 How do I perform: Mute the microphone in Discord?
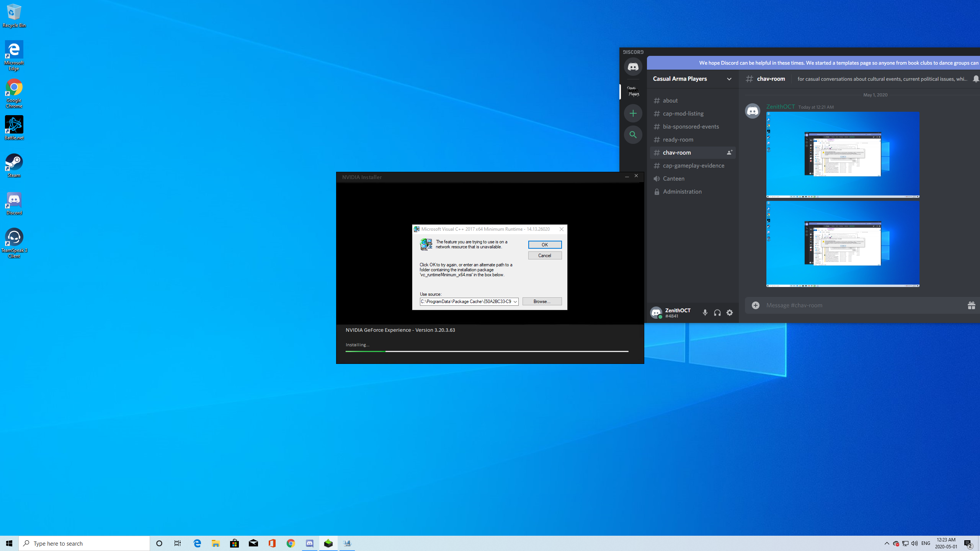coord(705,313)
